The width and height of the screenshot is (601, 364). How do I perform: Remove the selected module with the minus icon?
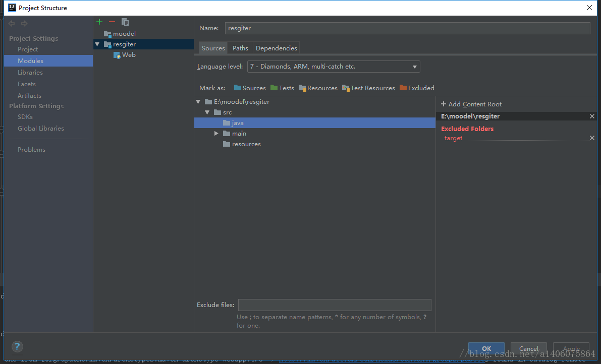112,22
